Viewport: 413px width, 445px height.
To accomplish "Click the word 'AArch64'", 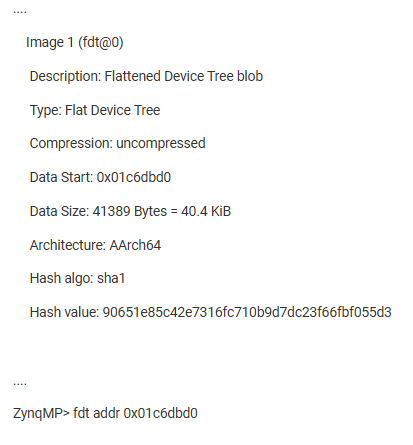I will tap(135, 245).
